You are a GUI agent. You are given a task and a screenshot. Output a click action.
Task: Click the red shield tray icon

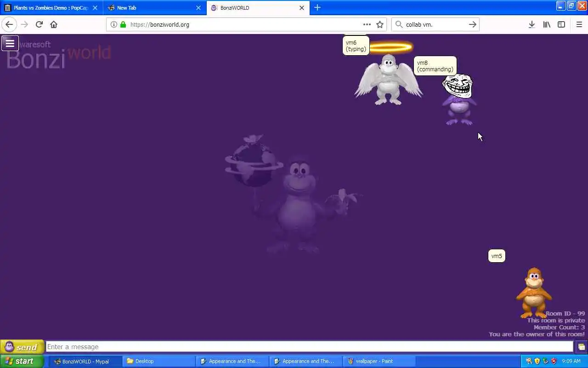554,361
